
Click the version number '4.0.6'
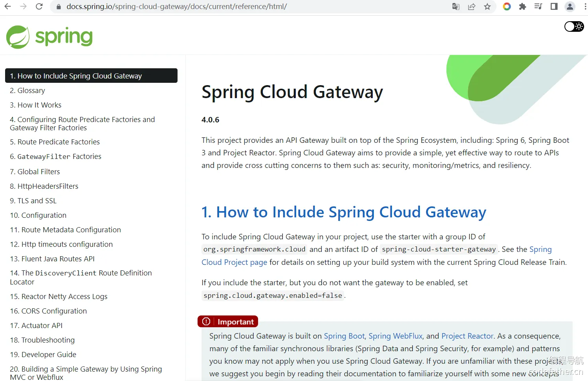[211, 120]
